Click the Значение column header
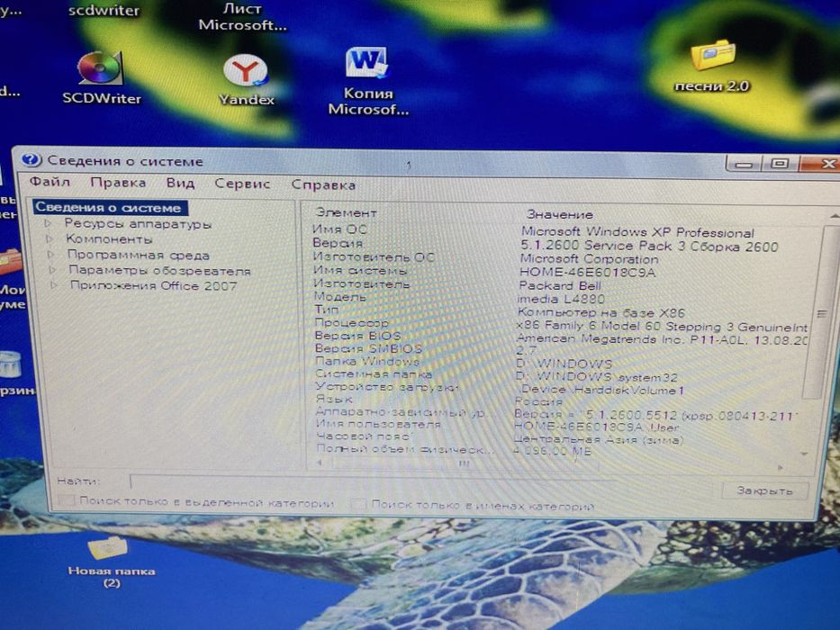This screenshot has height=630, width=840. point(560,214)
